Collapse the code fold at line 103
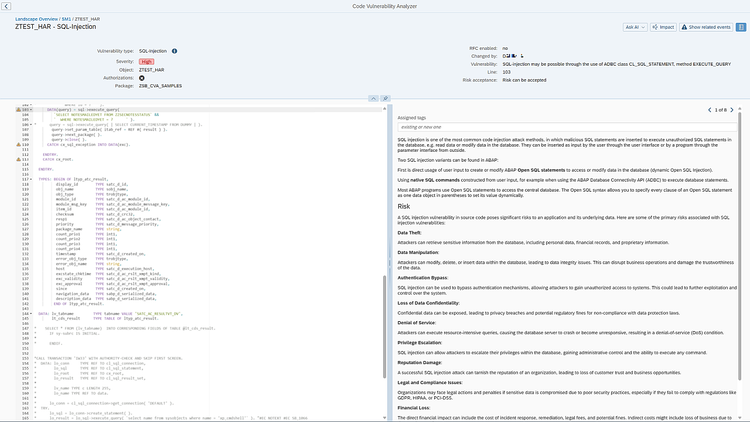 (31, 110)
